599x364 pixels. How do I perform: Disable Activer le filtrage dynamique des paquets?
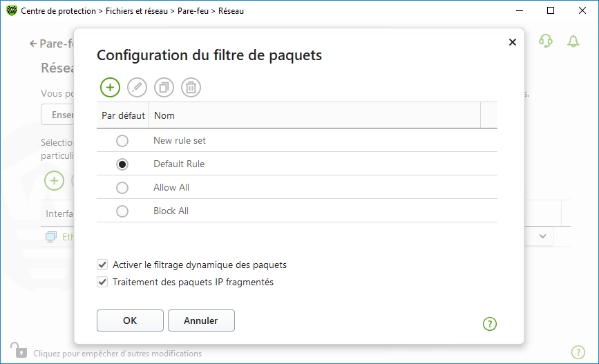pos(103,265)
